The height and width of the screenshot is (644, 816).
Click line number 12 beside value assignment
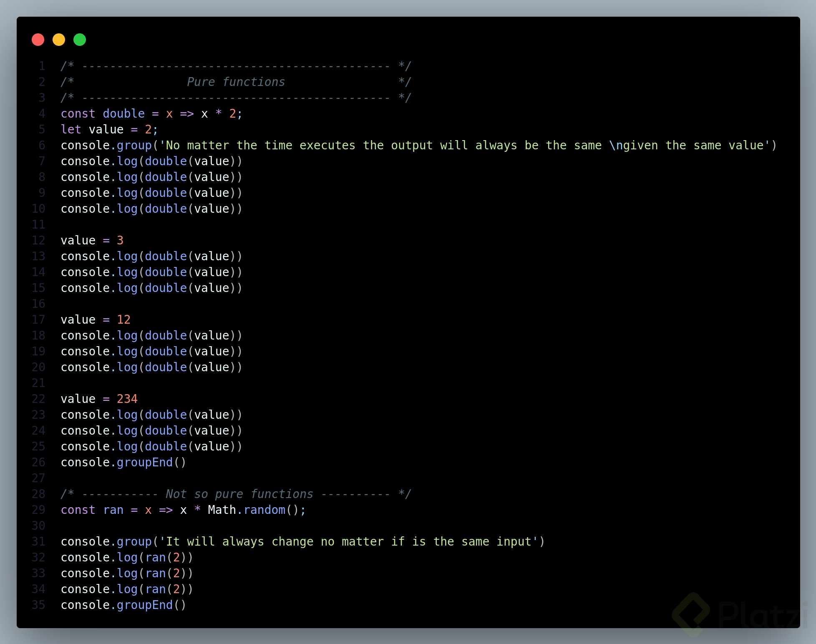tap(38, 240)
